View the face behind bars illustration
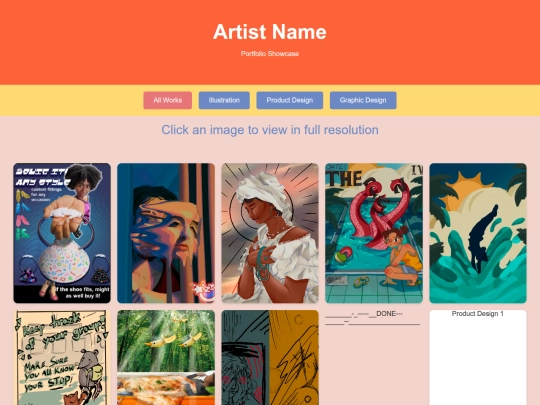 pyautogui.click(x=166, y=233)
